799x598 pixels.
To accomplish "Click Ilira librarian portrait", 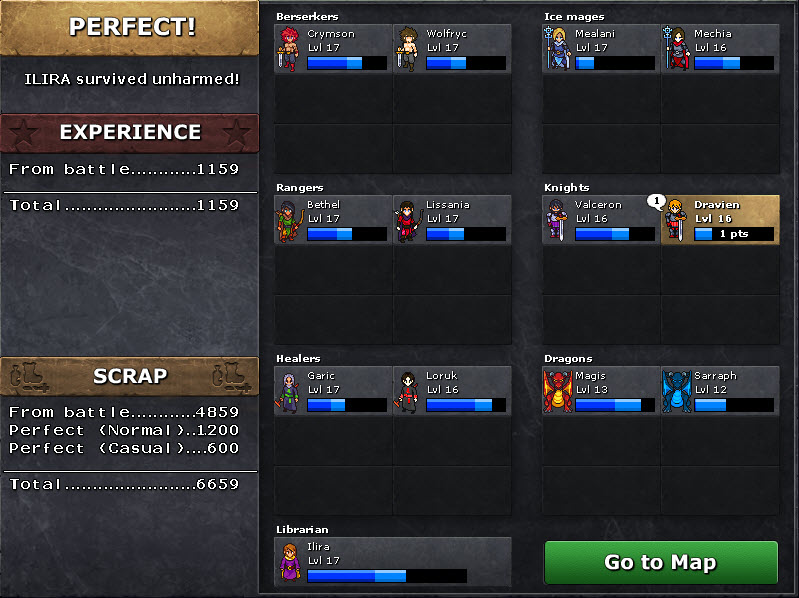I will pyautogui.click(x=290, y=562).
